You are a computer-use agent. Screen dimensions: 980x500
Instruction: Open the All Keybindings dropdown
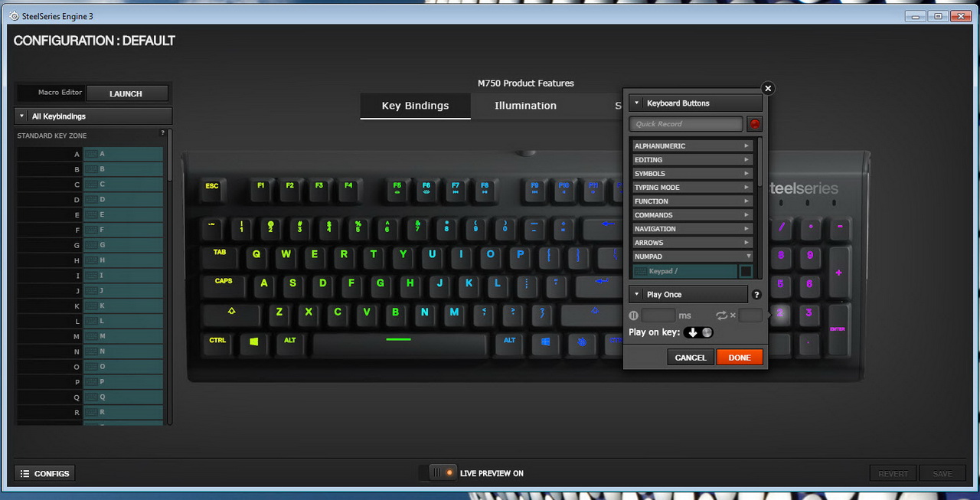(x=93, y=116)
